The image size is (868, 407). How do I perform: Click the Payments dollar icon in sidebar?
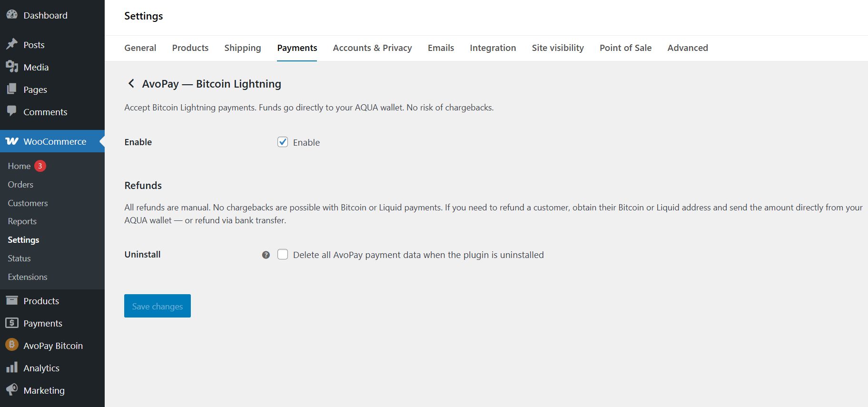point(12,323)
